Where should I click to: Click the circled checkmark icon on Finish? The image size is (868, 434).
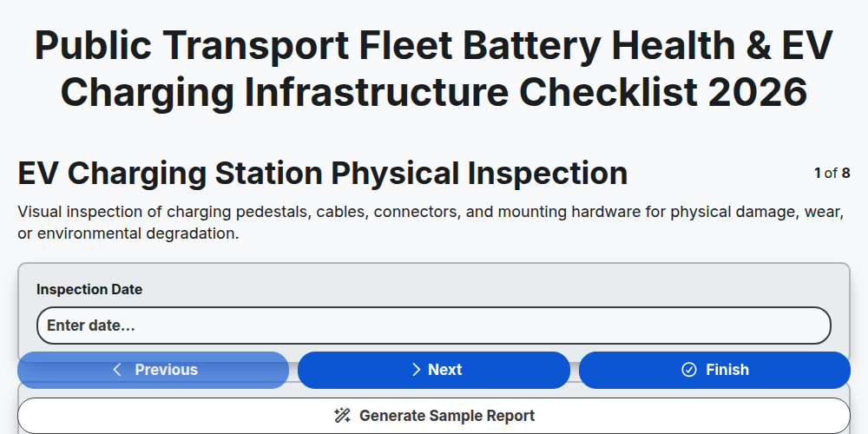pos(688,370)
